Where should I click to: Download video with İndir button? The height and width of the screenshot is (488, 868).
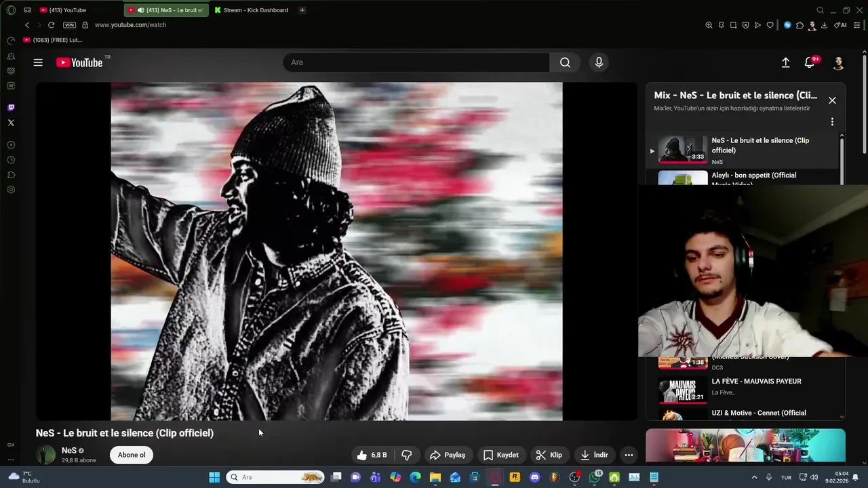coord(594,455)
